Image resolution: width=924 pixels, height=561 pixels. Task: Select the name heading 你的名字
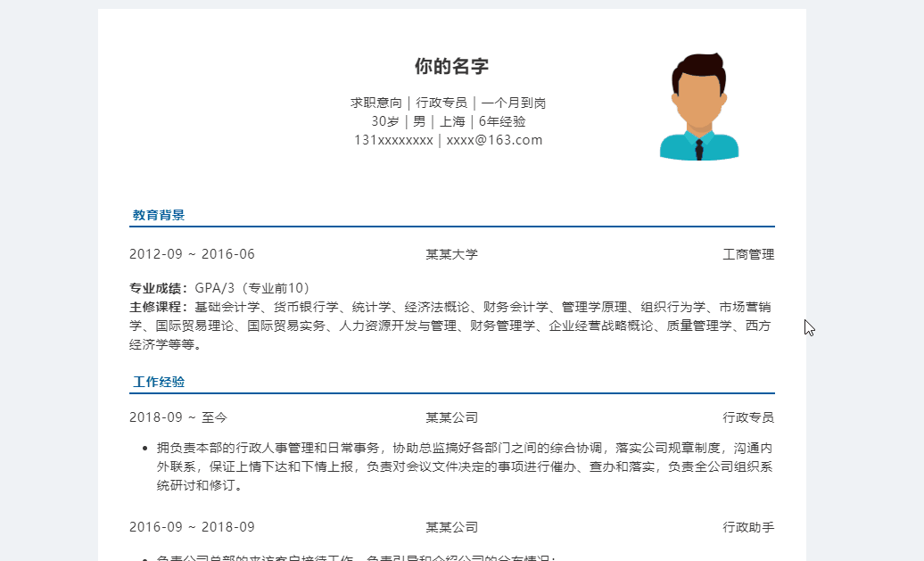pyautogui.click(x=451, y=65)
